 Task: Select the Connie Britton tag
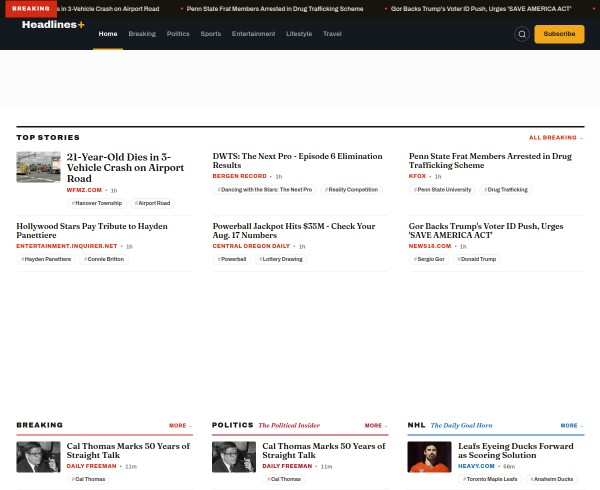(104, 259)
